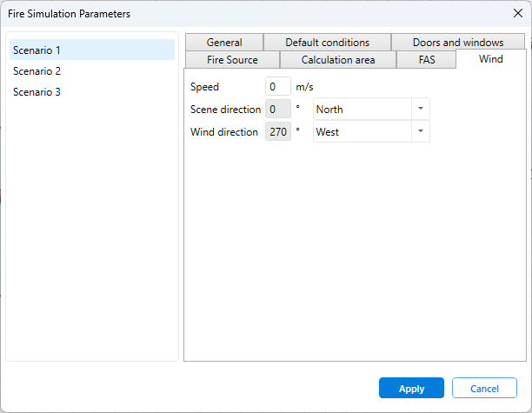This screenshot has width=532, height=413.
Task: Select the Wind tab
Action: tap(490, 59)
